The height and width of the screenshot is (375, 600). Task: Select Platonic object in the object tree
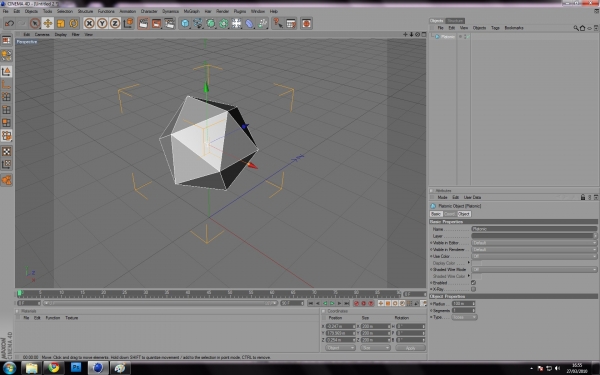pyautogui.click(x=447, y=37)
